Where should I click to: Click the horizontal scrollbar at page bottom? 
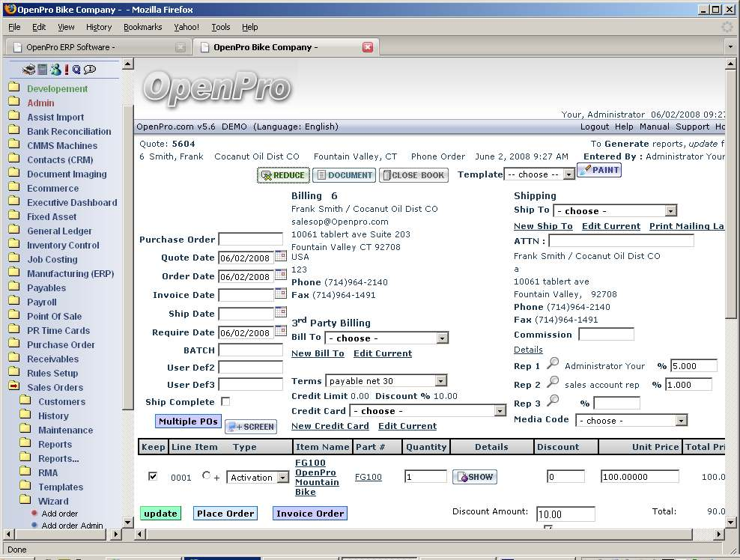[x=419, y=535]
